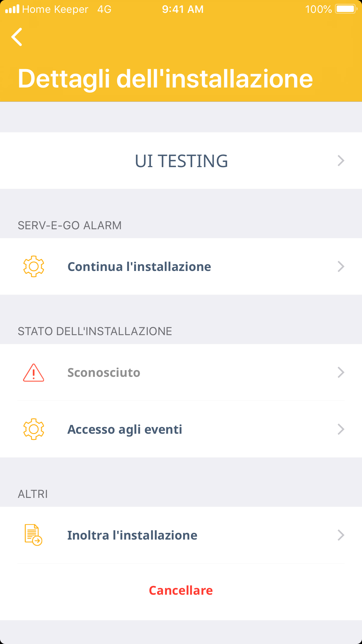Tap the red warning triangle icon
Image resolution: width=362 pixels, height=644 pixels.
point(34,372)
